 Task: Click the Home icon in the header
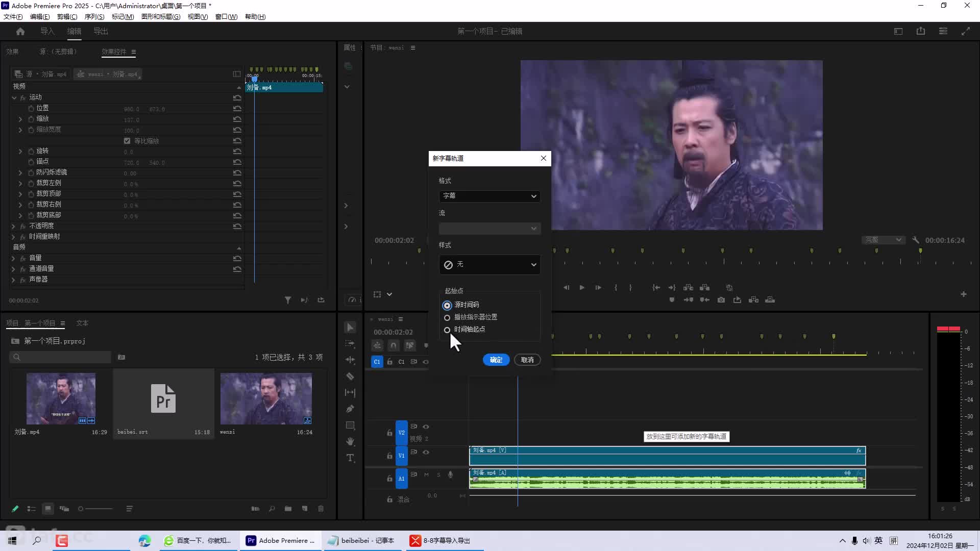coord(20,31)
